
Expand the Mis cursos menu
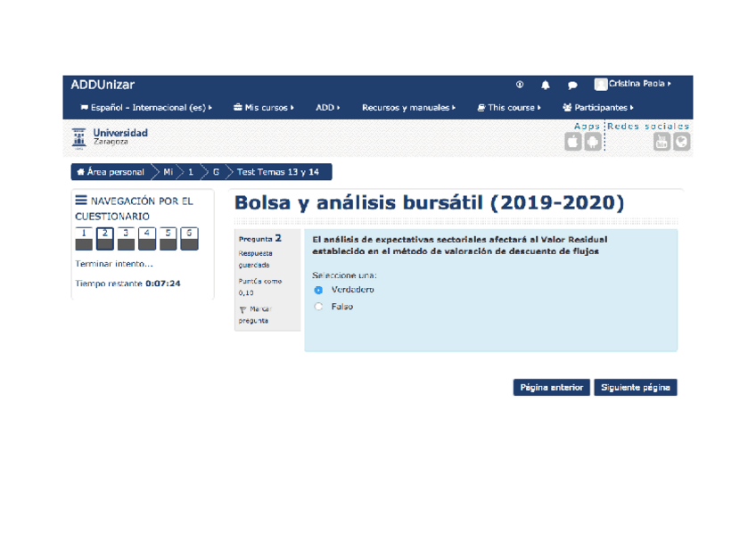point(263,108)
